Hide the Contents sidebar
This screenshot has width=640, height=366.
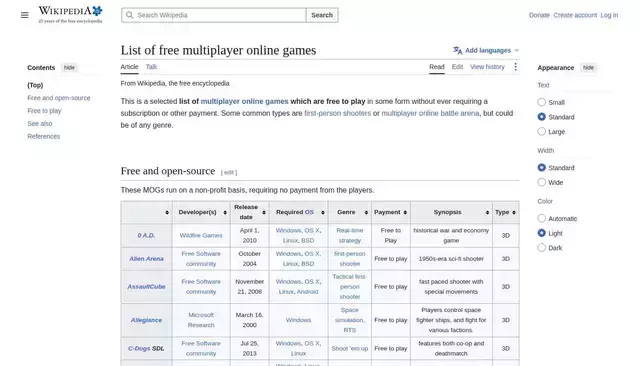tap(69, 68)
